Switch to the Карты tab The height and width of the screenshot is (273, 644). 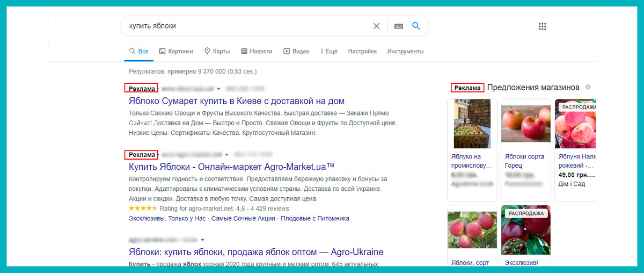[x=217, y=52]
